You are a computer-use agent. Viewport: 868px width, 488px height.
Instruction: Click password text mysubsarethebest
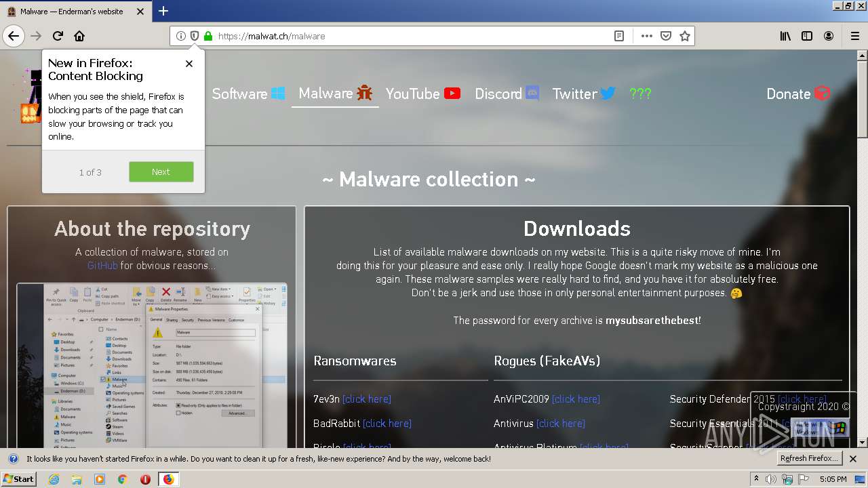point(652,320)
